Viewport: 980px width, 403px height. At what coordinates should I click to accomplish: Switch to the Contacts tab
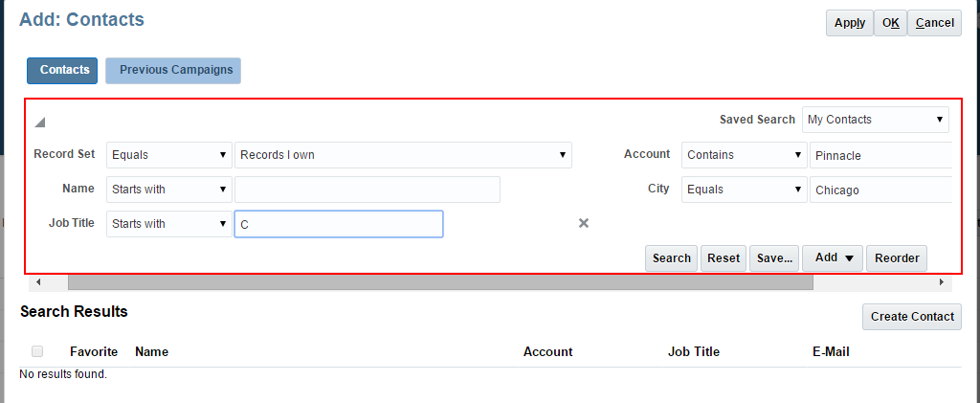point(64,70)
